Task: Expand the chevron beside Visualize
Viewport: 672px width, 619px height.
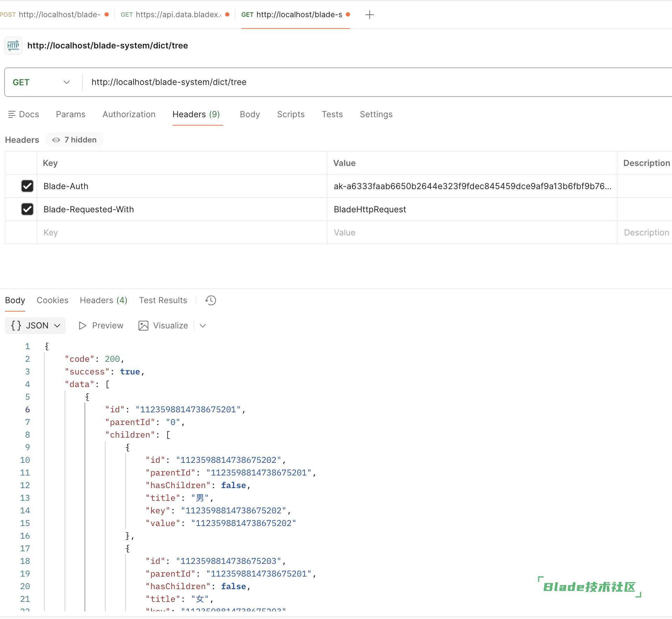Action: [203, 326]
